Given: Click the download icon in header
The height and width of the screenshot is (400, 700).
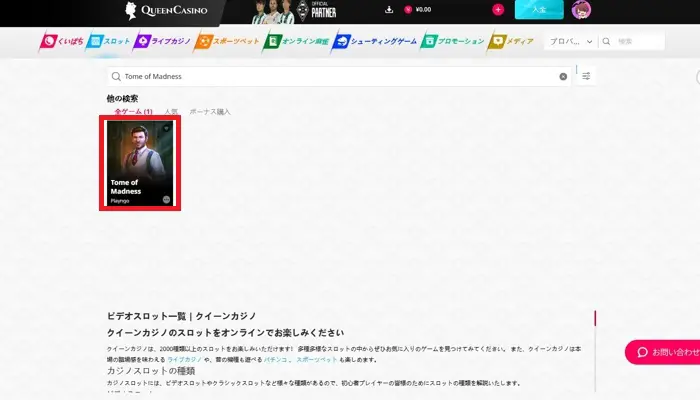Looking at the screenshot, I should (x=388, y=10).
